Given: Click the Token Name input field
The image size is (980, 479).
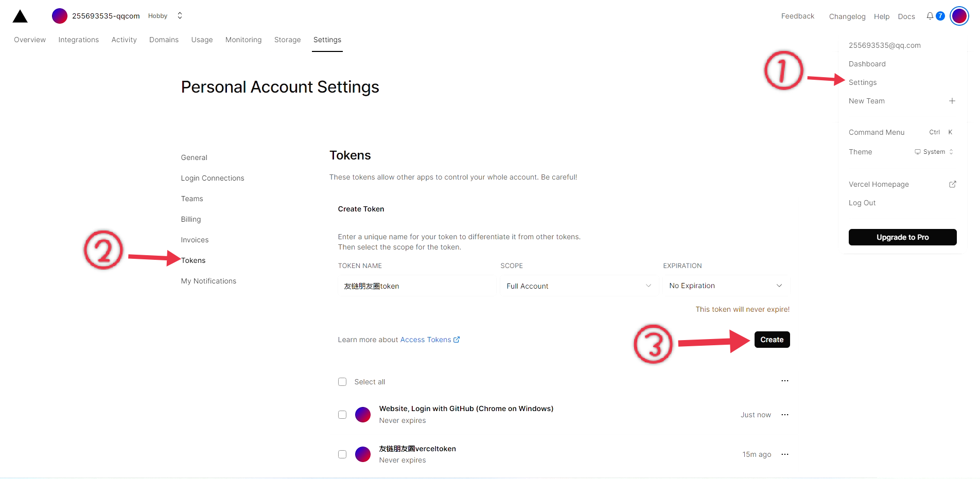Looking at the screenshot, I should [417, 286].
